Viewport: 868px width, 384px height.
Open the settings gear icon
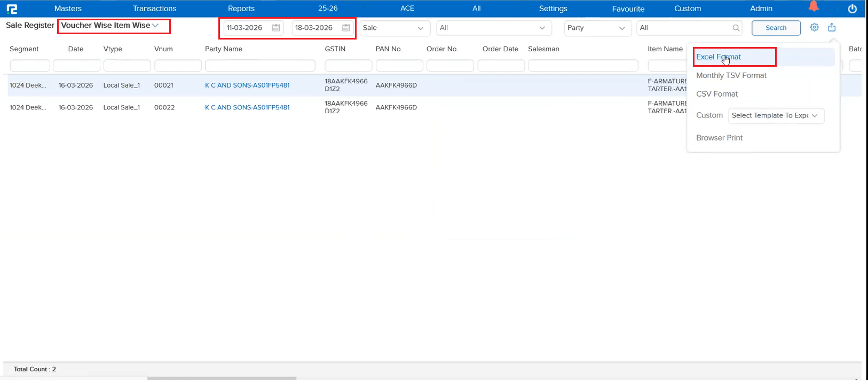pyautogui.click(x=814, y=27)
